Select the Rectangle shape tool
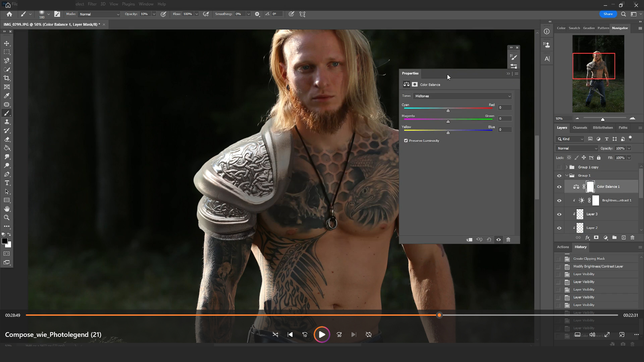 click(7, 200)
